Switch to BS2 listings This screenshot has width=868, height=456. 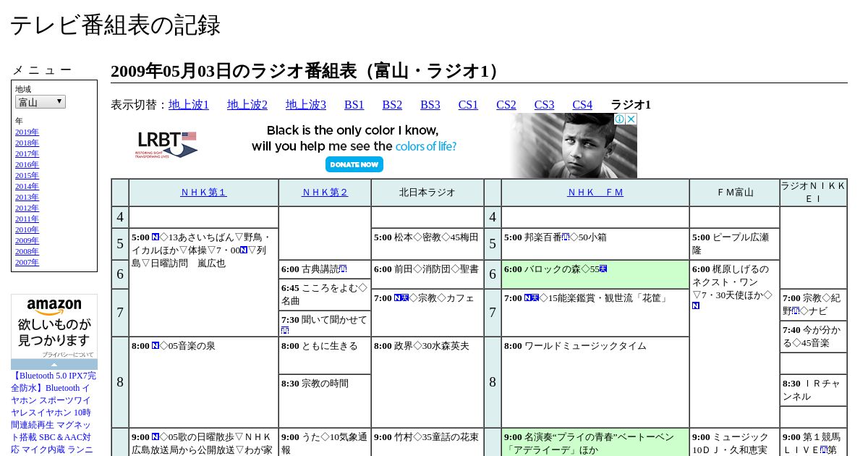[392, 105]
